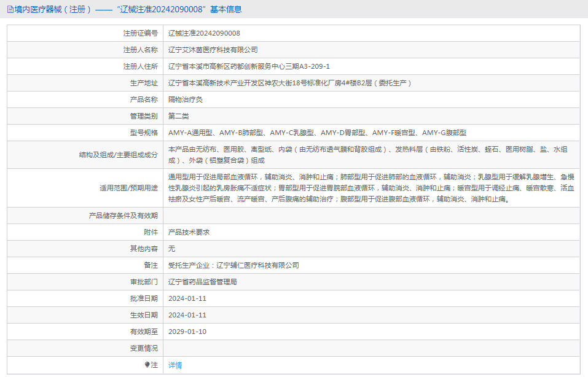Open the 详情 link in the 注 row
This screenshot has height=377, width=588.
(175, 365)
